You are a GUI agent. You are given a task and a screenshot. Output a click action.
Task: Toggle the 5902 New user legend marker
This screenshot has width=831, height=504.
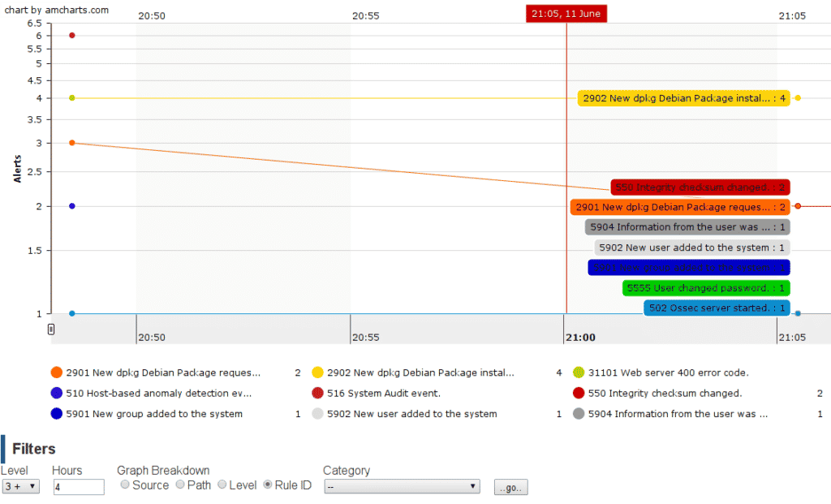click(x=317, y=414)
